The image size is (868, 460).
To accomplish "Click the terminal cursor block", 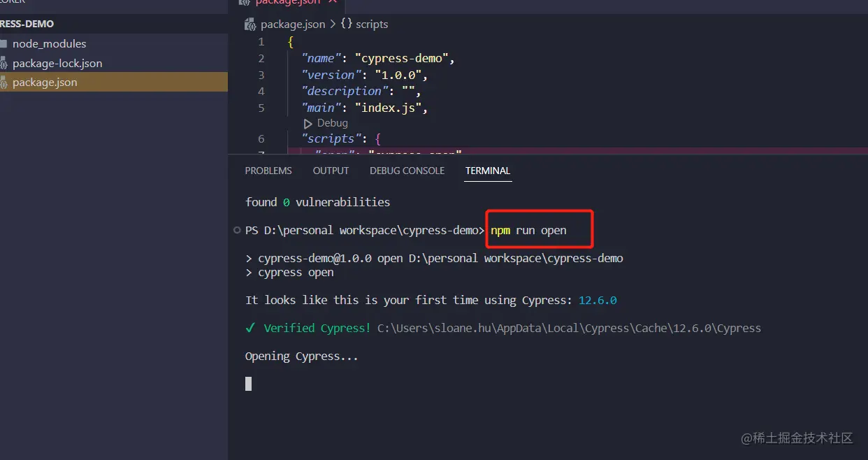I will point(248,384).
